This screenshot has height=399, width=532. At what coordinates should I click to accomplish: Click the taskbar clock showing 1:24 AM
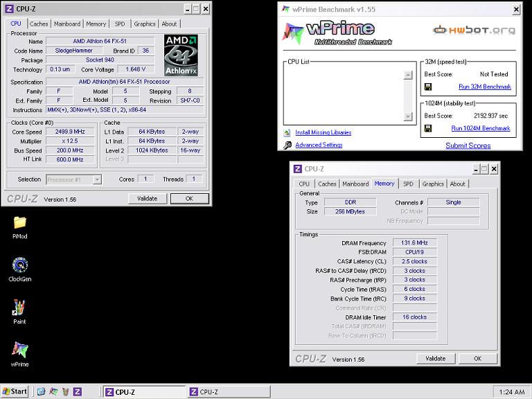512,392
